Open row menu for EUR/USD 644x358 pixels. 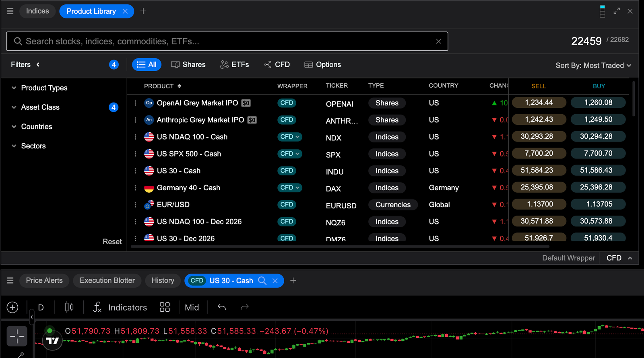pyautogui.click(x=135, y=205)
